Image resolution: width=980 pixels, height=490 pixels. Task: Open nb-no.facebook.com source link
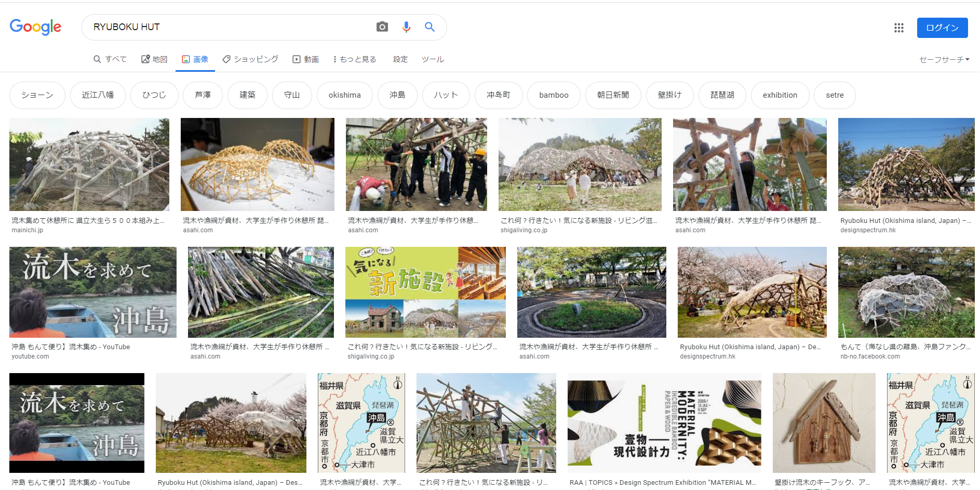coord(870,356)
